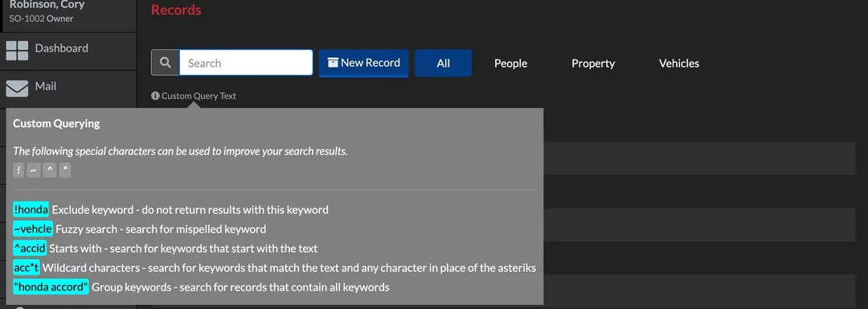Click the special characters instruction sentence
Screen dimensions: 868x309
tap(181, 151)
